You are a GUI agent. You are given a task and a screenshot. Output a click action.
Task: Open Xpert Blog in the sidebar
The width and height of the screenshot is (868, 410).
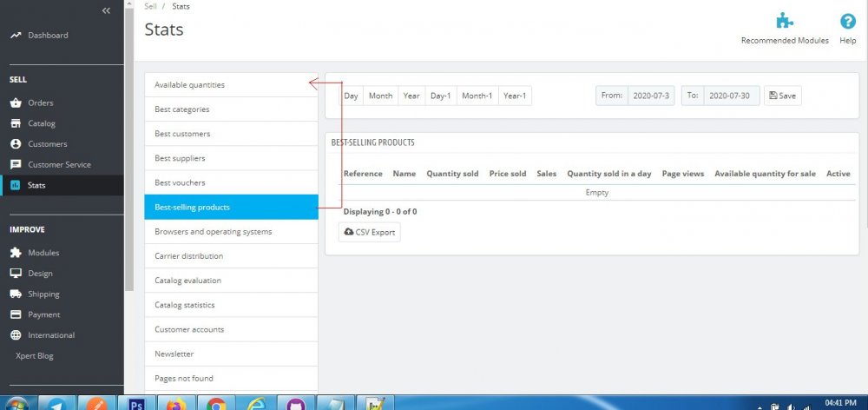point(35,355)
